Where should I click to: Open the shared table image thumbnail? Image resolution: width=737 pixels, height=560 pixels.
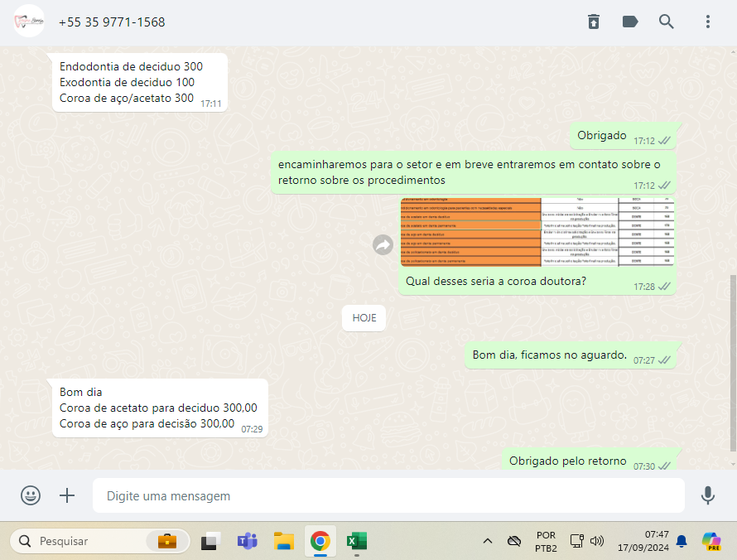[537, 233]
